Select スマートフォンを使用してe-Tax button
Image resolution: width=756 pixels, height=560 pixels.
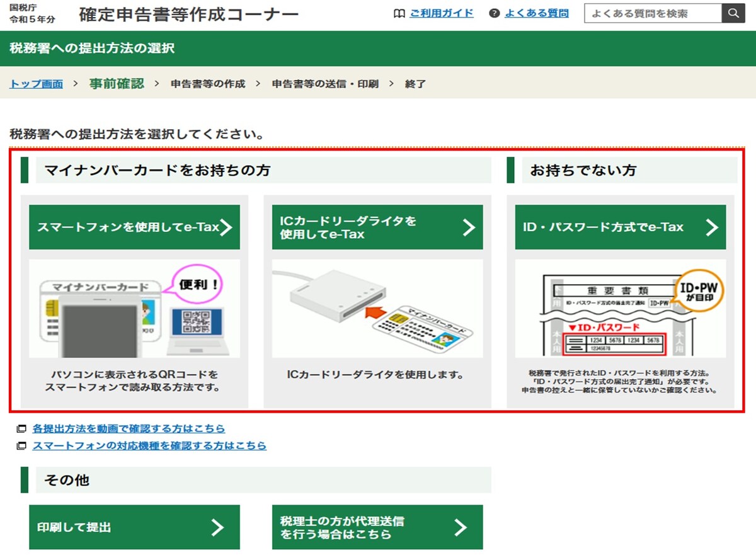click(x=134, y=227)
